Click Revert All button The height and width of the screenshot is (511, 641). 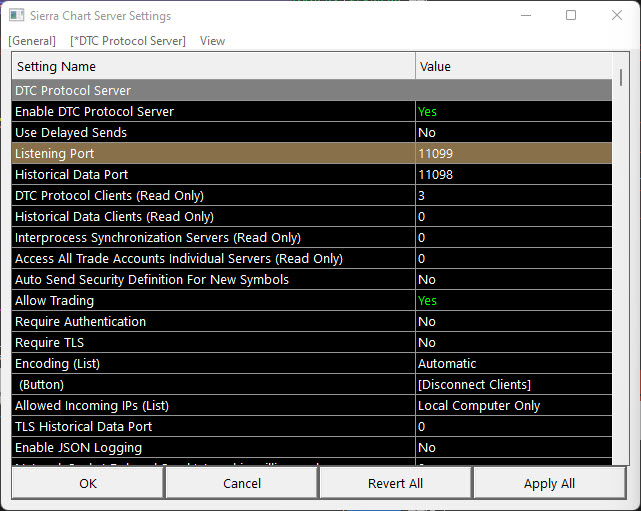tap(395, 483)
